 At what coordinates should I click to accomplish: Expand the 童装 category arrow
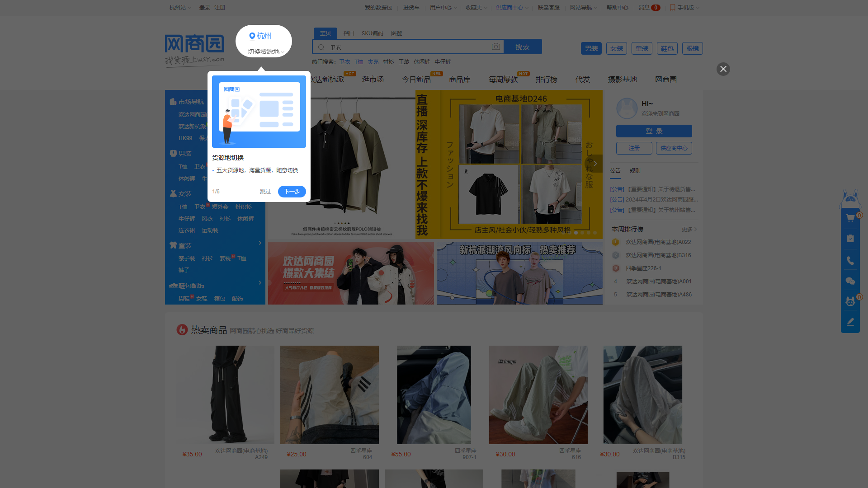[x=260, y=243]
